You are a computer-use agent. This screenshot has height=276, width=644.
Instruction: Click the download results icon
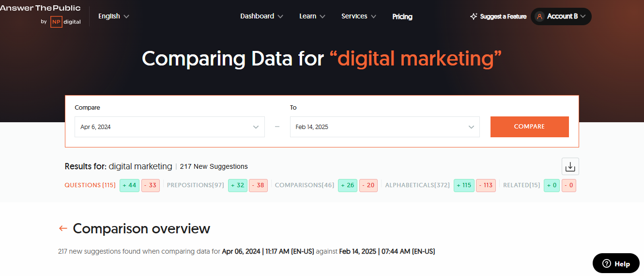click(570, 166)
